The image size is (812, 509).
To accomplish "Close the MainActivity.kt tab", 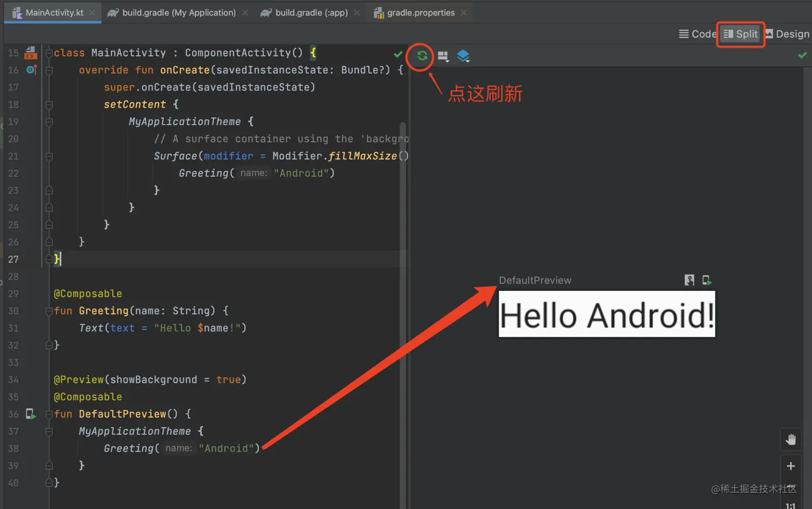I will (x=92, y=12).
